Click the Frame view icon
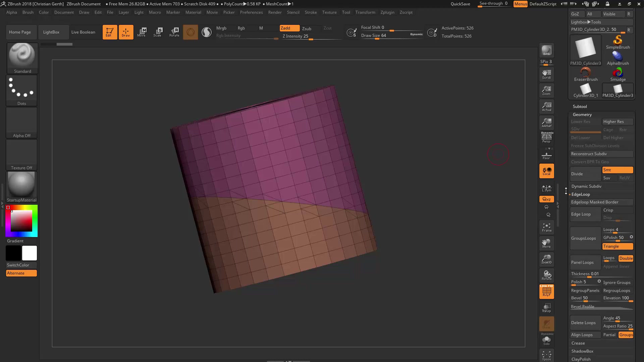 (x=546, y=227)
